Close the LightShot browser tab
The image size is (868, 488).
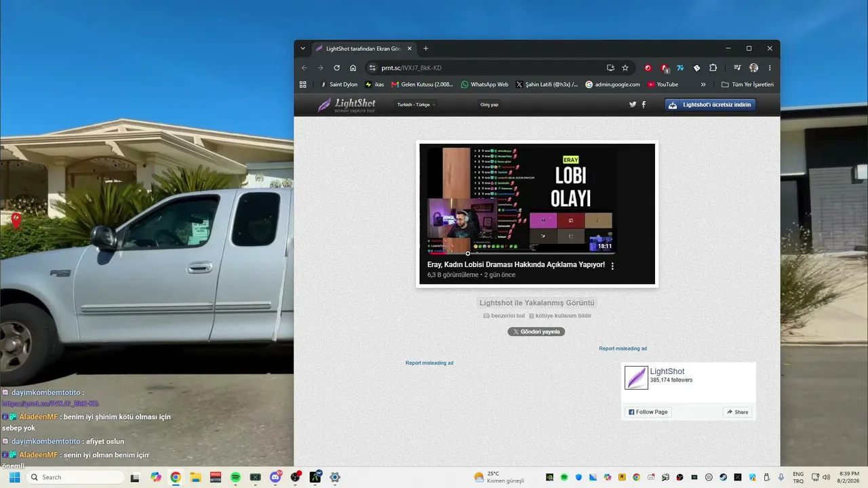[409, 49]
